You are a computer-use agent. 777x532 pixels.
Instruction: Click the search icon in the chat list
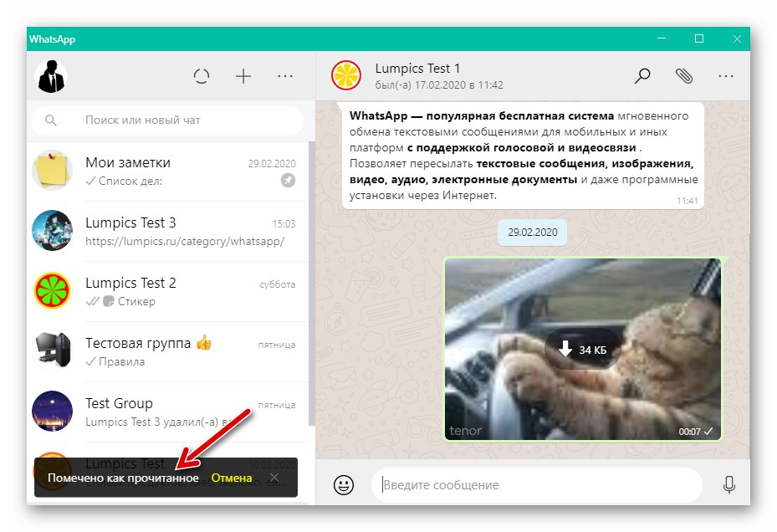pos(52,120)
